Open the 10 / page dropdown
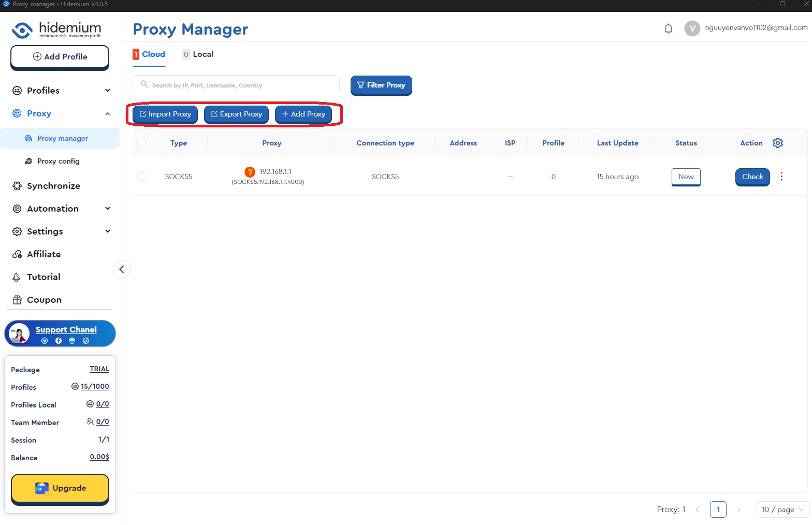The height and width of the screenshot is (525, 812). (782, 509)
